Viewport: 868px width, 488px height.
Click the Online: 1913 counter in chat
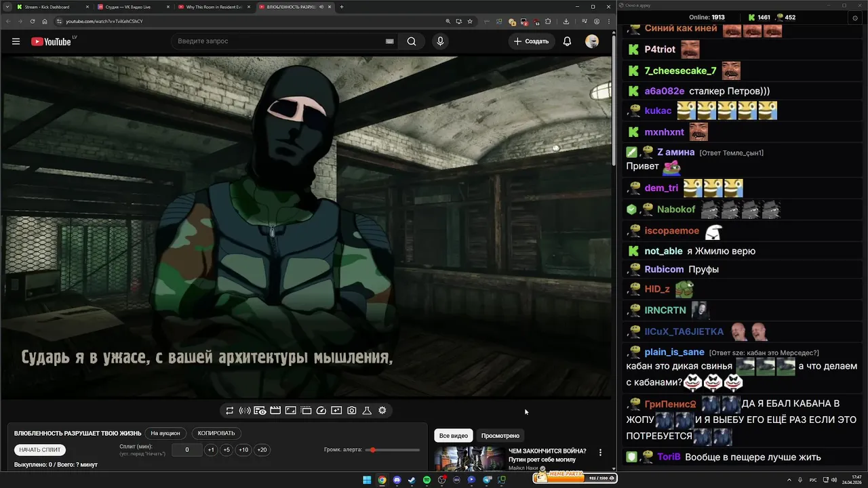(707, 18)
